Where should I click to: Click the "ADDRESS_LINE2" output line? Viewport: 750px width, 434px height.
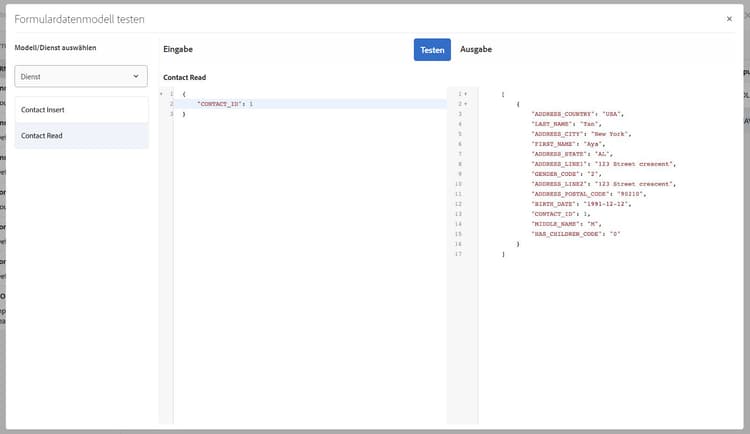coord(604,184)
